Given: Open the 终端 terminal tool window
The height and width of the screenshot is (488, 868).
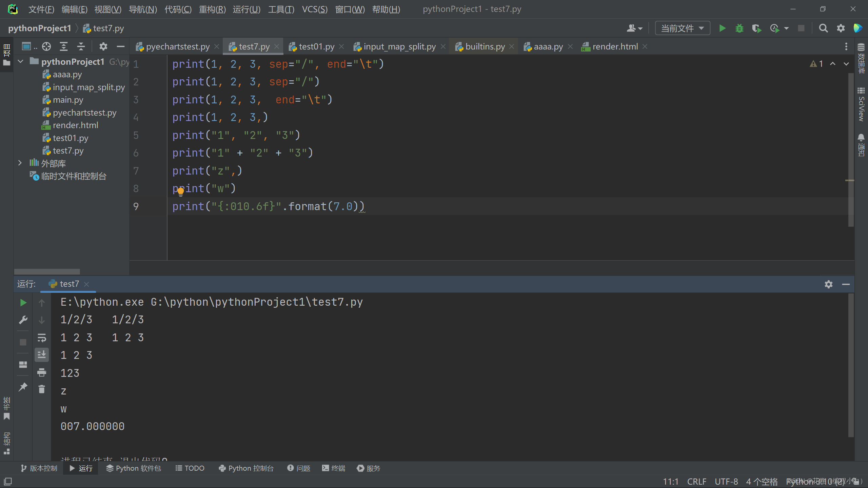Looking at the screenshot, I should 334,468.
